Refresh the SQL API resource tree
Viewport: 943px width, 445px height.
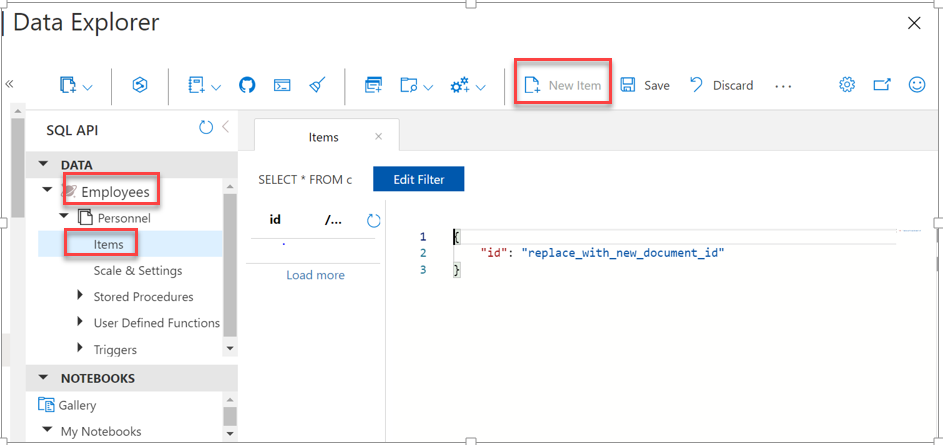[206, 128]
